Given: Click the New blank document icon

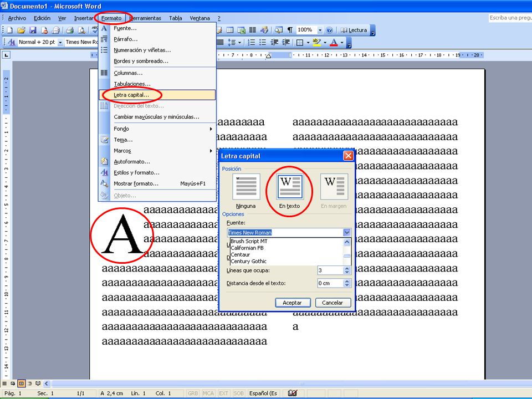Looking at the screenshot, I should [9, 30].
